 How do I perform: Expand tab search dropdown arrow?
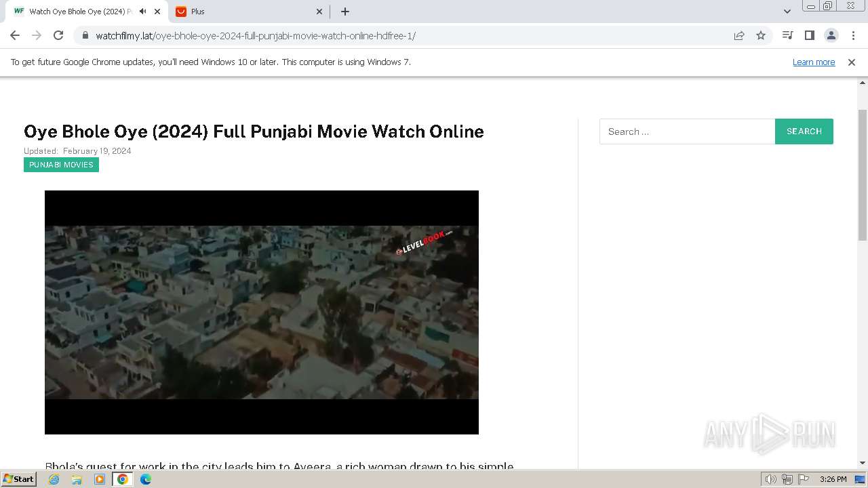787,12
